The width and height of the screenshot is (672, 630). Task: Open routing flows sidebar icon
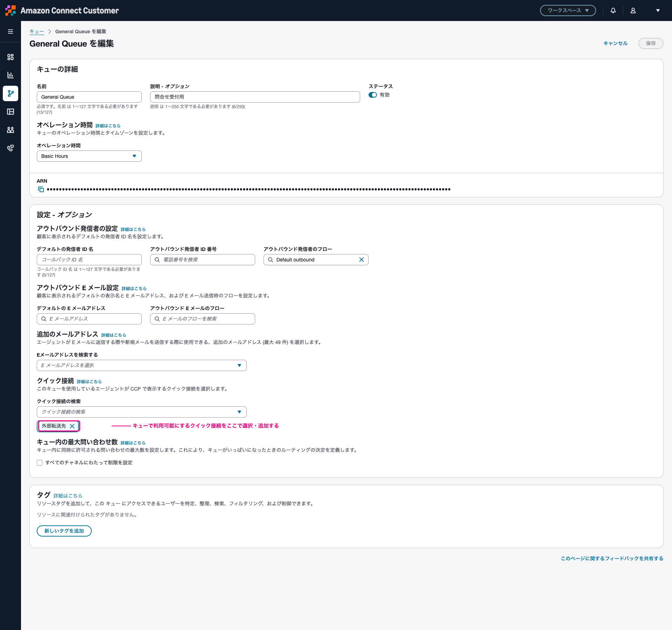click(x=10, y=93)
